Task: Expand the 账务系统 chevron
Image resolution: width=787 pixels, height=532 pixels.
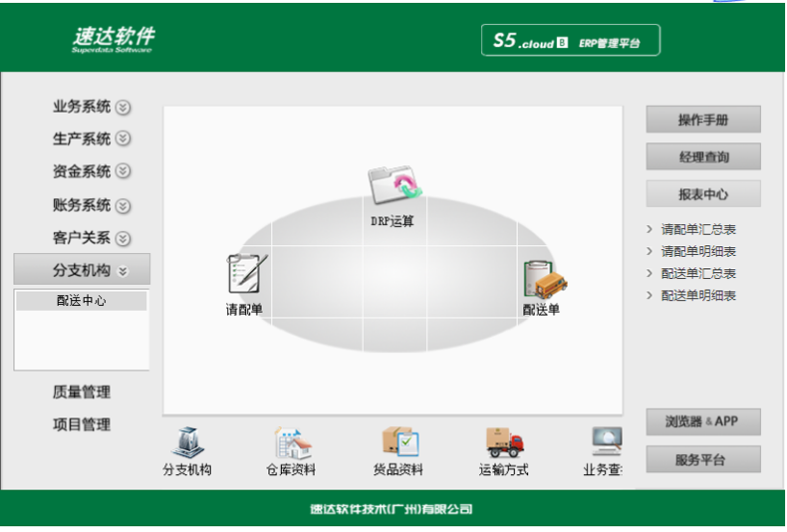Action: [x=123, y=206]
